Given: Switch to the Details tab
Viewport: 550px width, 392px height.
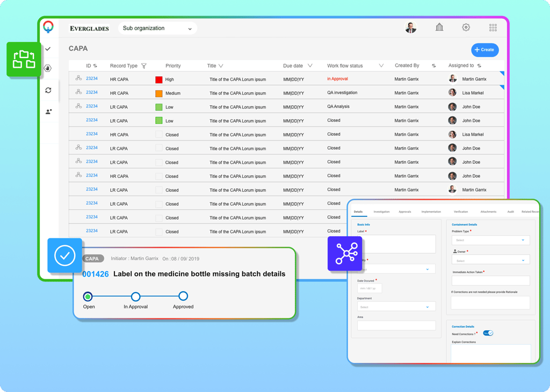Looking at the screenshot, I should pyautogui.click(x=358, y=212).
